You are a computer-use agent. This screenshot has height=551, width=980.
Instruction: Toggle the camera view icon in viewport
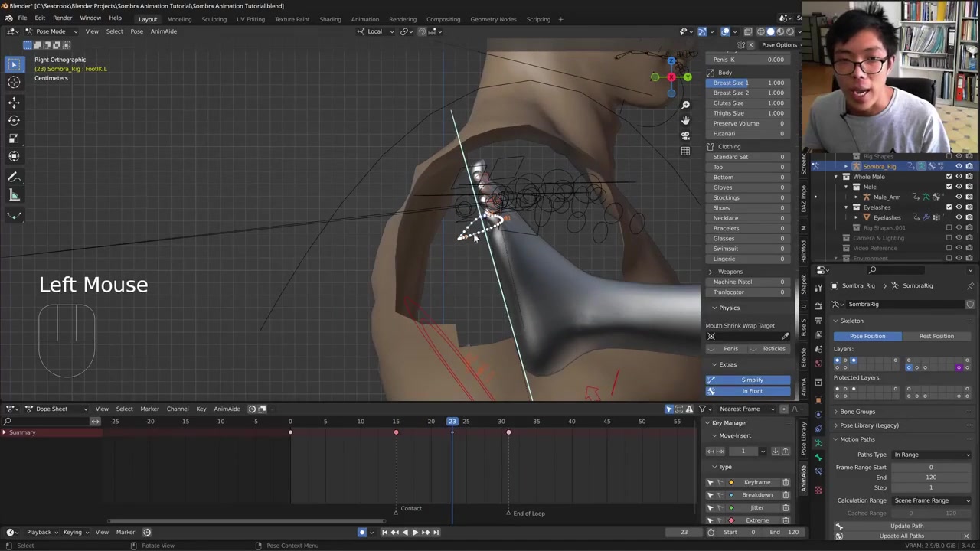point(685,135)
